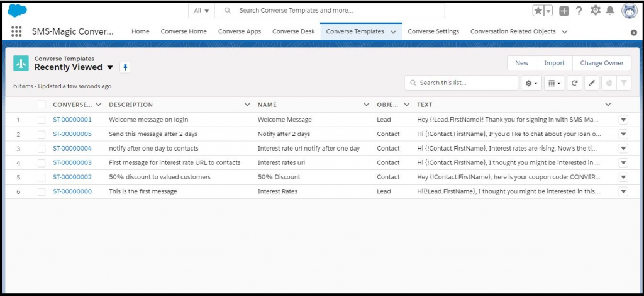Open the favorites list dropdown arrow
The image size is (644, 296).
(548, 11)
